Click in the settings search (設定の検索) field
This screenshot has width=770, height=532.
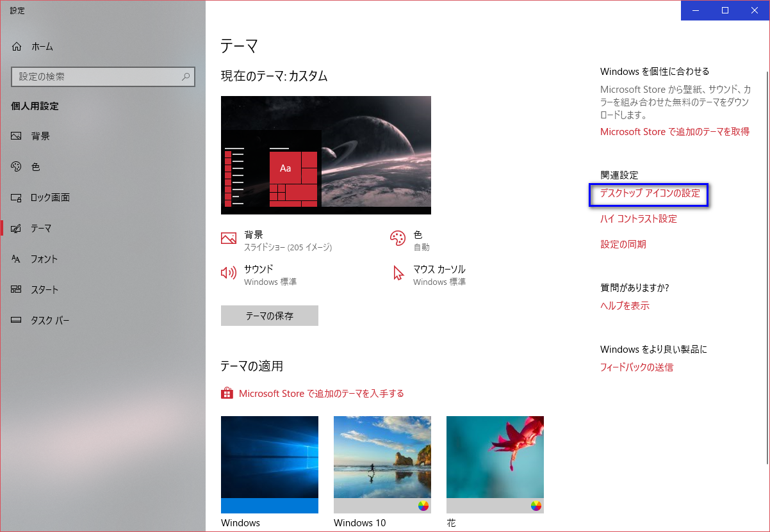tap(96, 77)
